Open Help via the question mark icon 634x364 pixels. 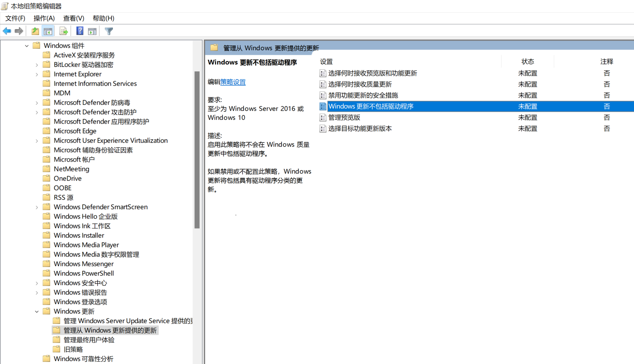(x=80, y=31)
